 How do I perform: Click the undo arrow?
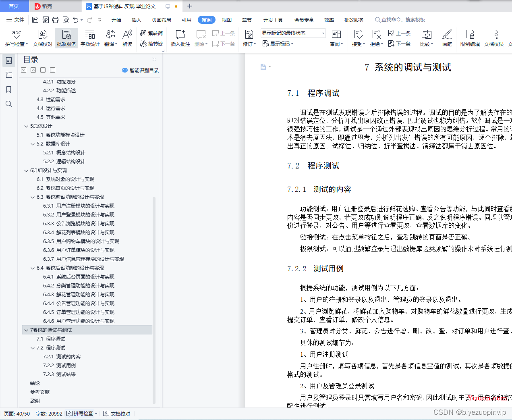click(x=75, y=20)
